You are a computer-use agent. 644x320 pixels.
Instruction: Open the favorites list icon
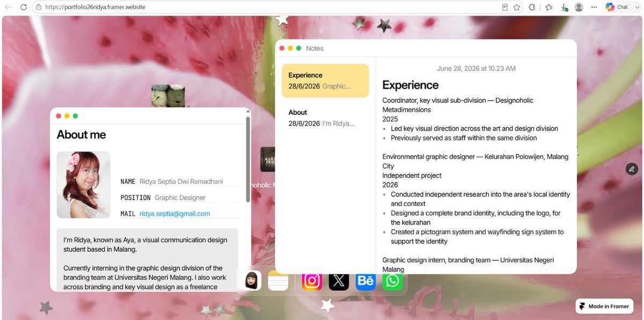click(x=548, y=8)
